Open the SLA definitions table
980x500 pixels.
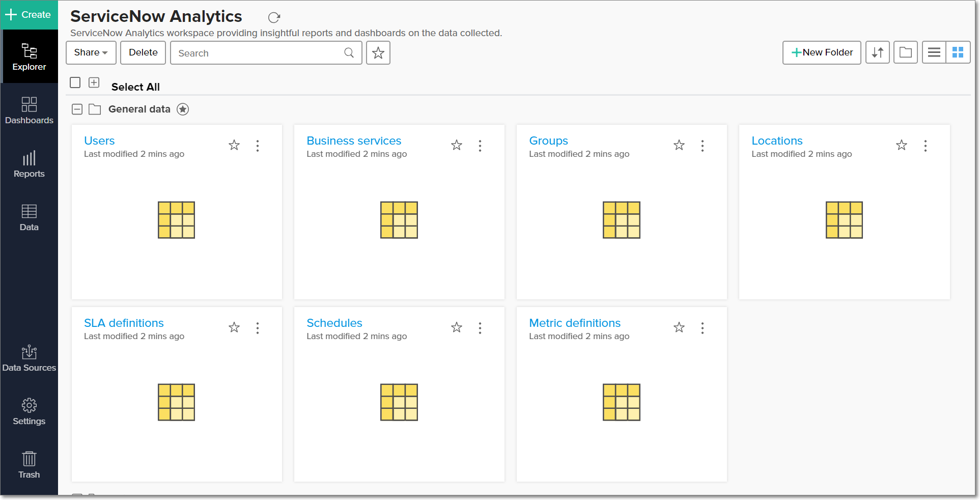[x=124, y=323]
